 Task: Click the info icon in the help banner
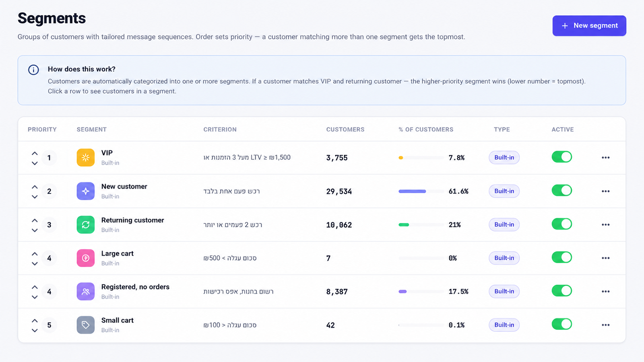point(33,70)
